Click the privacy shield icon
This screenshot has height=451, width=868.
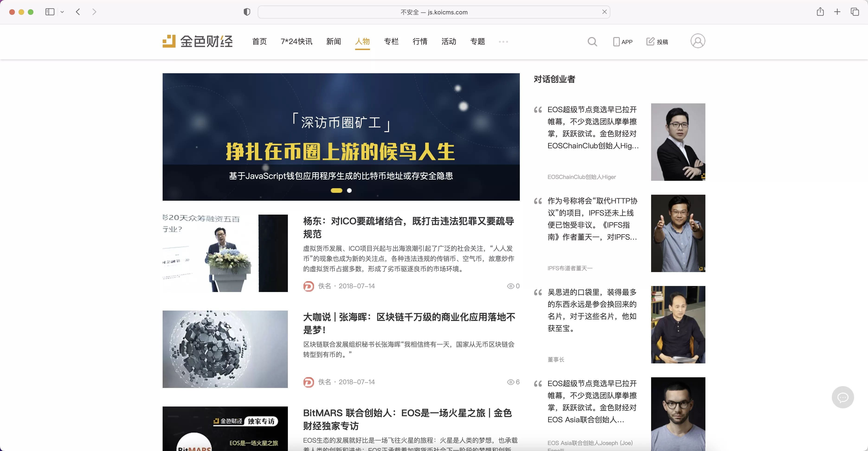(x=247, y=12)
